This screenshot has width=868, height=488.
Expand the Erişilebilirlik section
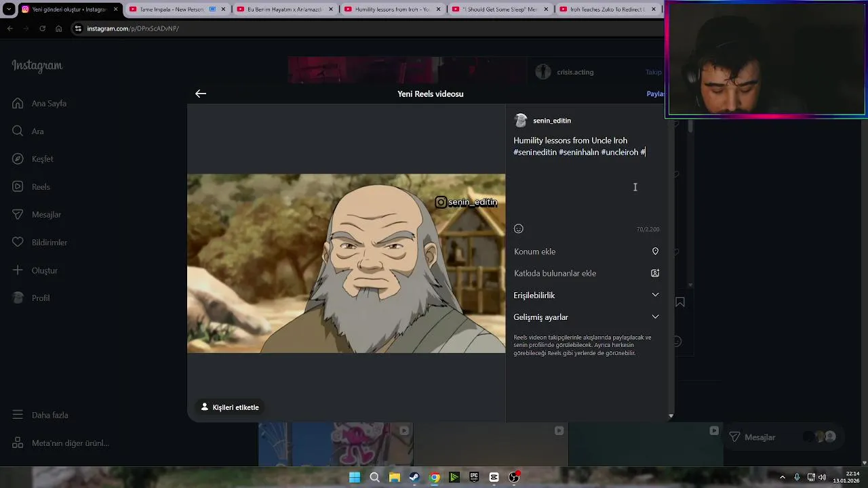point(587,295)
